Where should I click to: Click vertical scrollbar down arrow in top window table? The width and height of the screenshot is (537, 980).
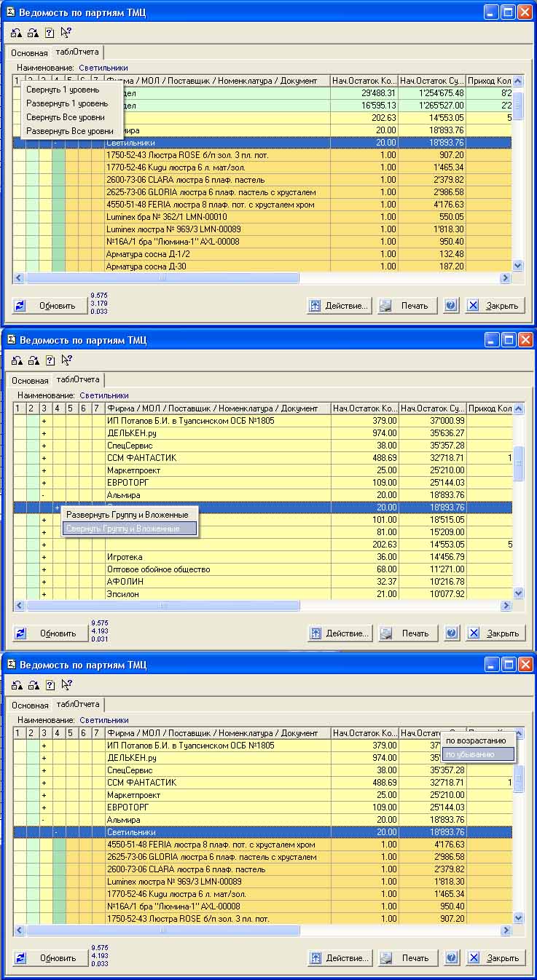pos(518,266)
